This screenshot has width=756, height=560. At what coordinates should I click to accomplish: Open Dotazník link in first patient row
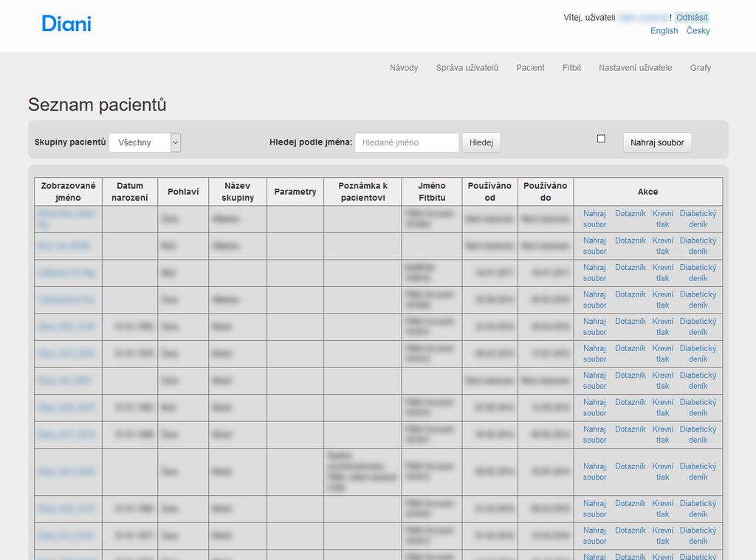coord(630,213)
